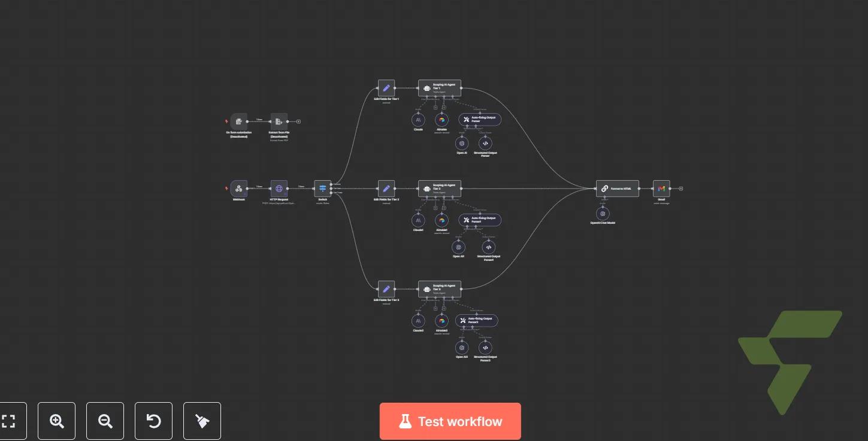Open the OpenAI Chat Model node
Viewport: 868px width, 441px height.
click(603, 213)
